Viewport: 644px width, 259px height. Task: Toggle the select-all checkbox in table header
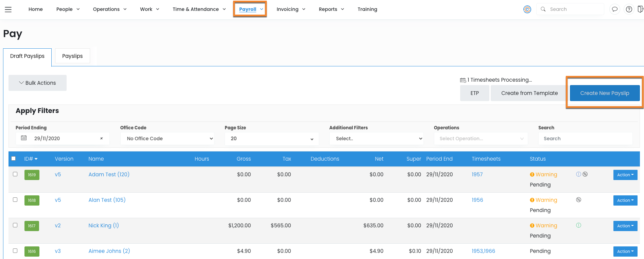[14, 159]
